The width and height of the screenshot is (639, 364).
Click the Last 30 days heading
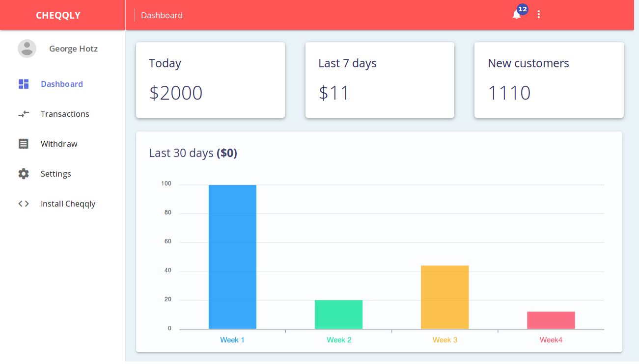(x=193, y=153)
